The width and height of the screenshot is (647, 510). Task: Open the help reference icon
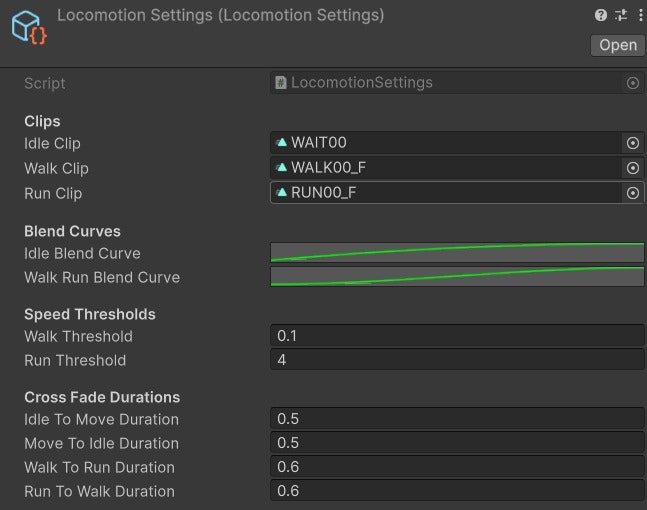point(600,15)
